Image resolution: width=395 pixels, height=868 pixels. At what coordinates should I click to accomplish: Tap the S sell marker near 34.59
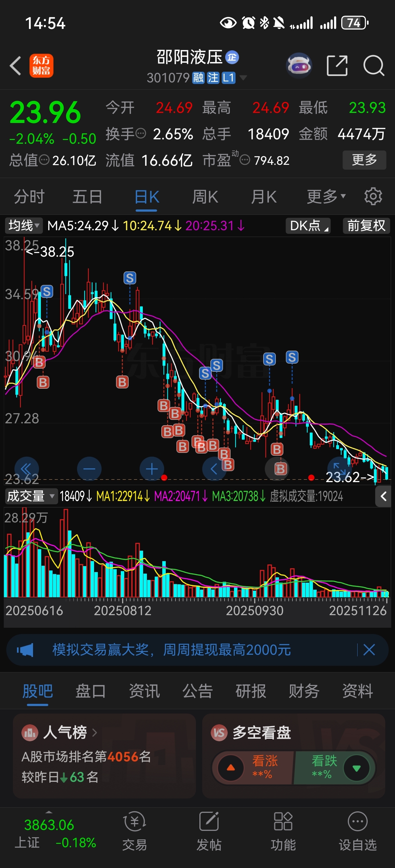click(x=47, y=292)
